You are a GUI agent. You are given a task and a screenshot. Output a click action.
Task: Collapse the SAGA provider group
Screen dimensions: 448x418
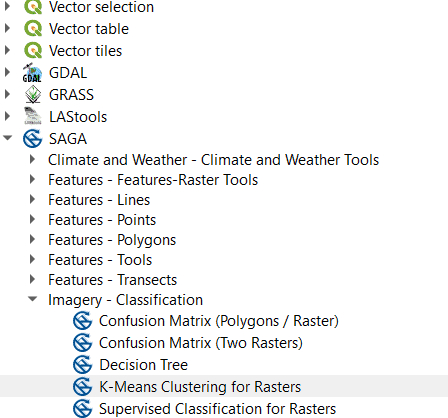pos(7,138)
